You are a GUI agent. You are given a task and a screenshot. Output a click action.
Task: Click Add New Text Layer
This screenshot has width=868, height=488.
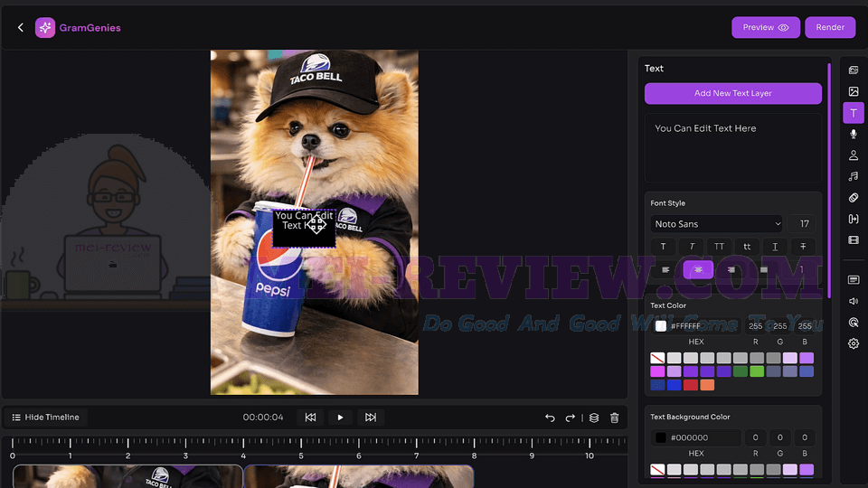point(733,93)
